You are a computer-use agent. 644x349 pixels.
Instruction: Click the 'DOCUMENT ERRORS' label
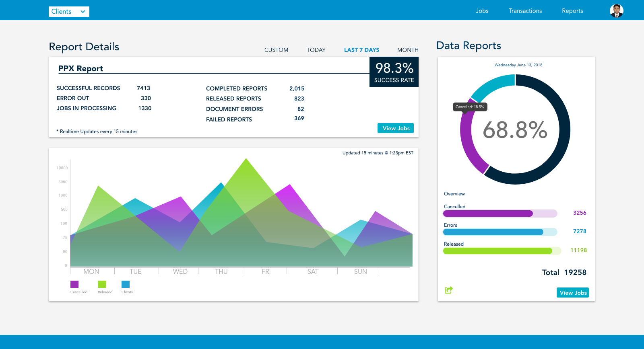coord(235,109)
